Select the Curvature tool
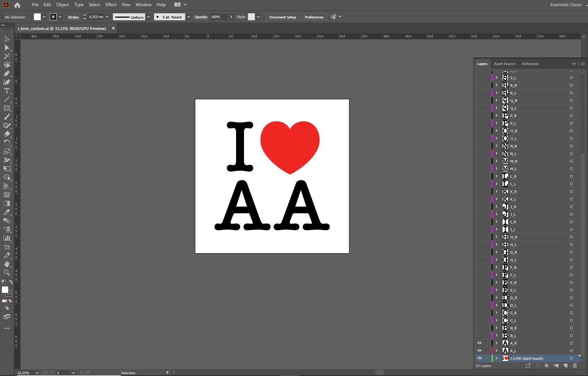Image resolution: width=588 pixels, height=376 pixels. 6,82
